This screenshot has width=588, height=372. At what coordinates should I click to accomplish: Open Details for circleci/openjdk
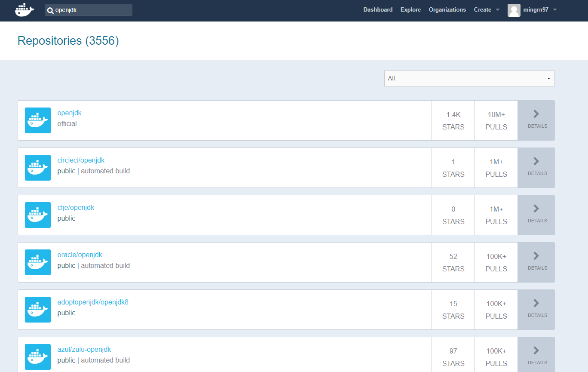536,168
